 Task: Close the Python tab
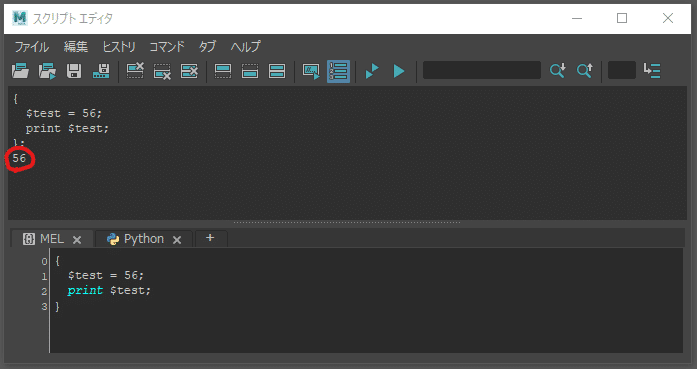[x=177, y=240]
